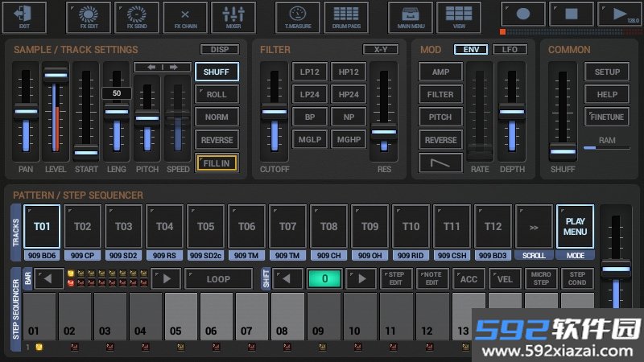
Task: Select the BP filter type
Action: (x=309, y=117)
